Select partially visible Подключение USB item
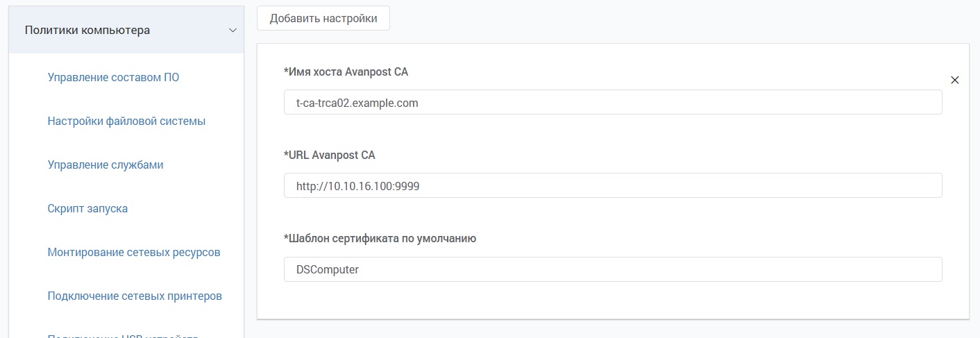This screenshot has width=980, height=338. point(124,336)
